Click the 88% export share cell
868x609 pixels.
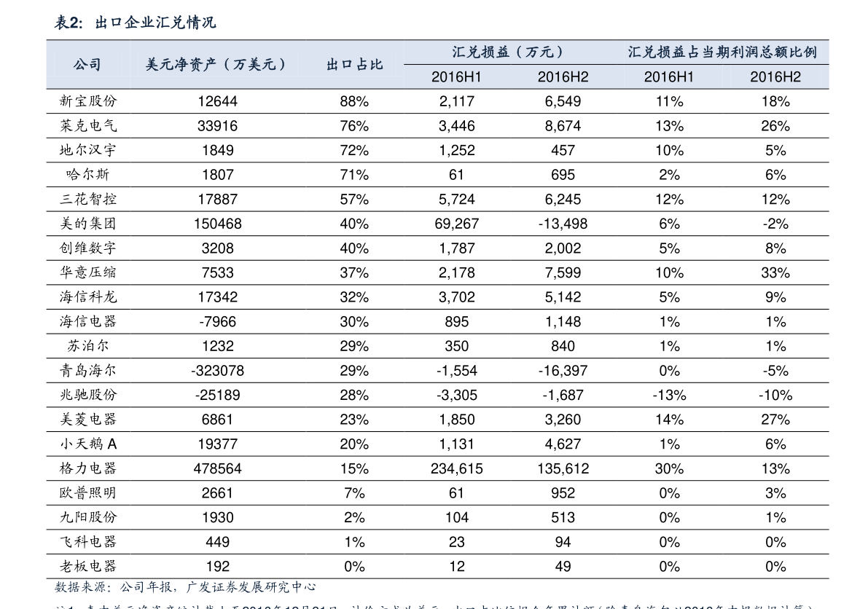pos(354,101)
